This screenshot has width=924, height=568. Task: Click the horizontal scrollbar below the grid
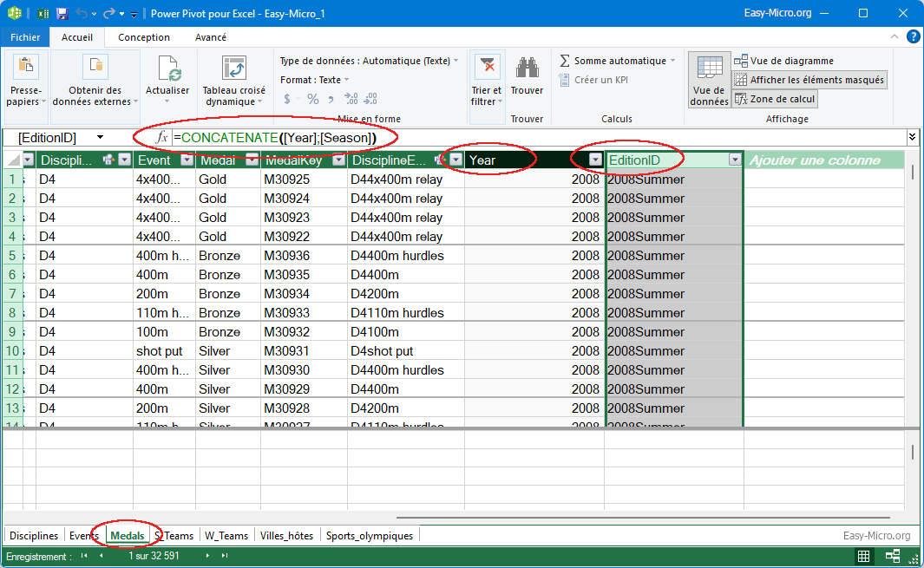(642, 518)
